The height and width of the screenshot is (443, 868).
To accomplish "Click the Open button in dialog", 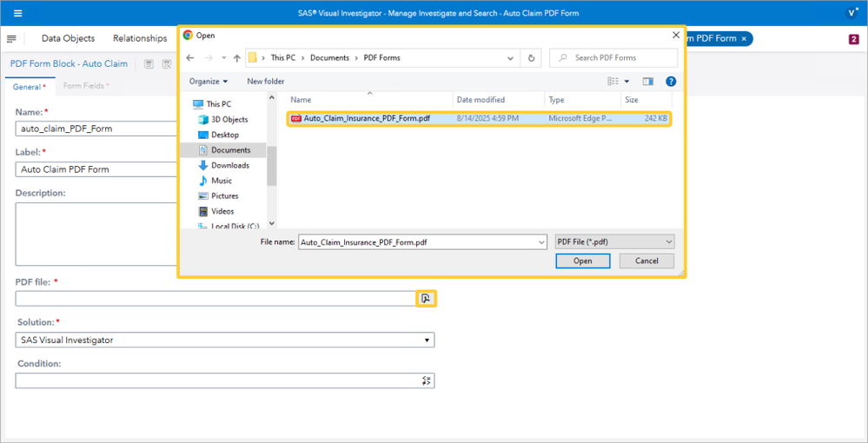I will point(582,261).
